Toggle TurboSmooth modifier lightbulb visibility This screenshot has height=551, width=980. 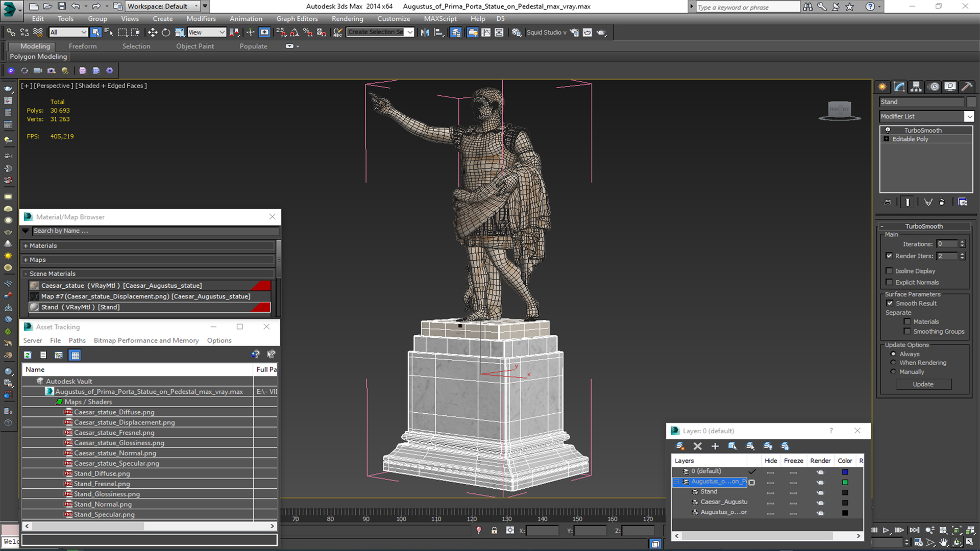pos(888,130)
